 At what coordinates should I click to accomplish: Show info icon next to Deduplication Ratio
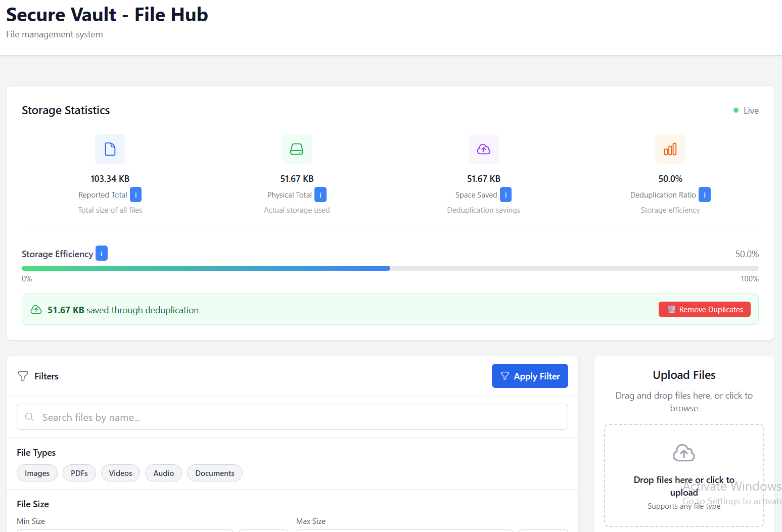(705, 195)
